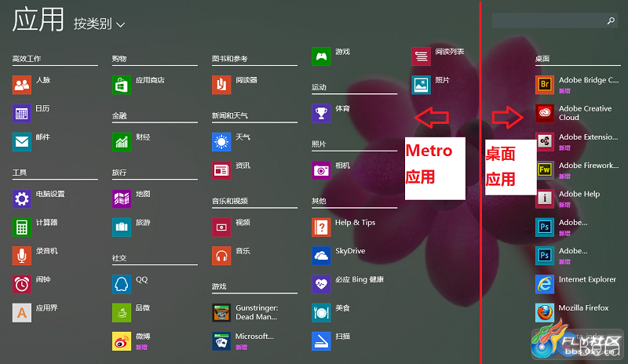Launch the 扫描 scan icon
628x364 pixels.
coord(321,341)
